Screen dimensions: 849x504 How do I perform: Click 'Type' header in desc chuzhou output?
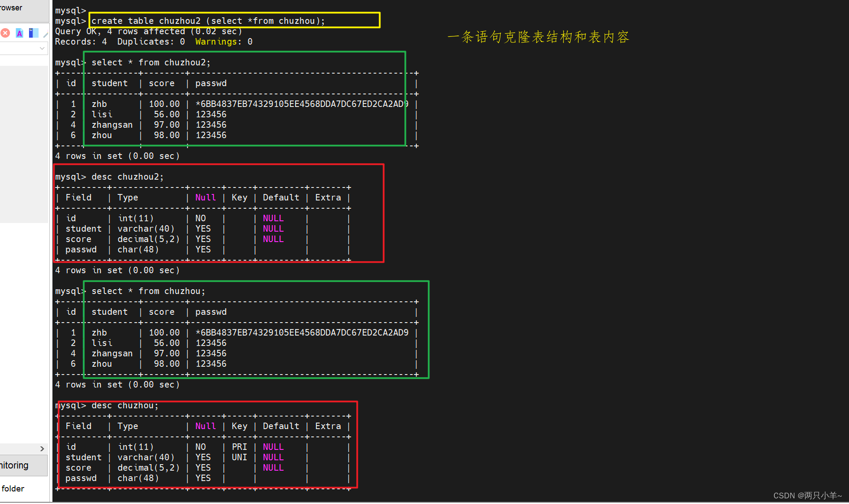[128, 426]
